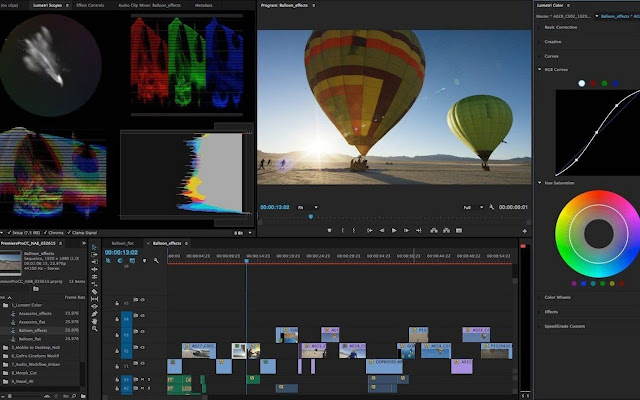Step forward one frame in Program Monitor
The width and height of the screenshot is (640, 400).
coord(407,230)
